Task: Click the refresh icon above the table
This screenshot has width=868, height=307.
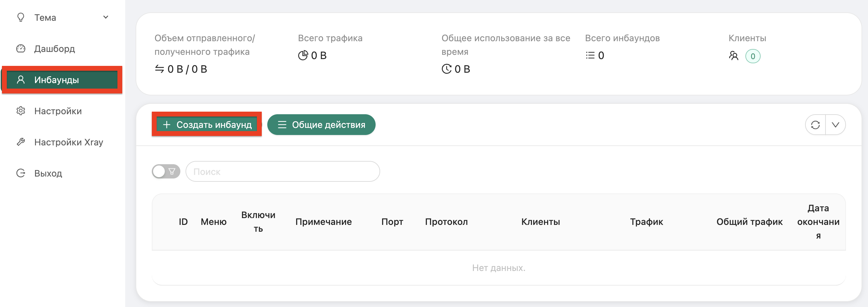Action: pyautogui.click(x=816, y=124)
